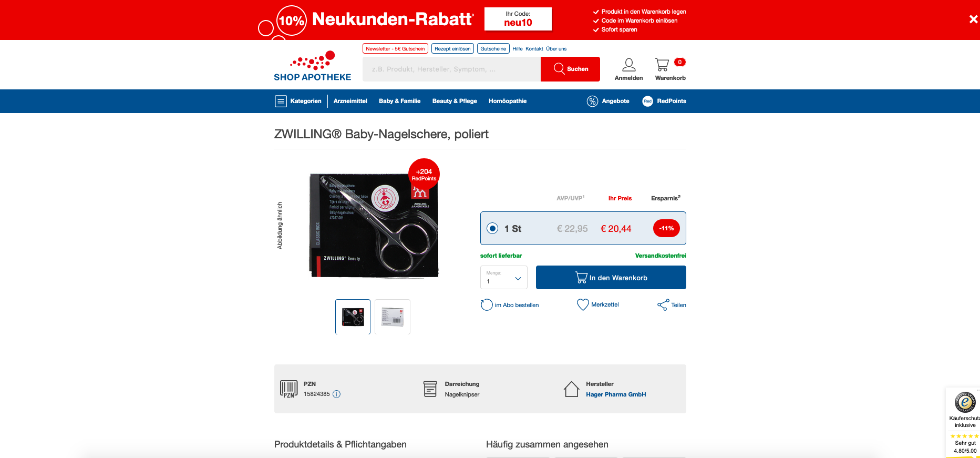Select second product thumbnail image
The width and height of the screenshot is (980, 458).
tap(393, 317)
